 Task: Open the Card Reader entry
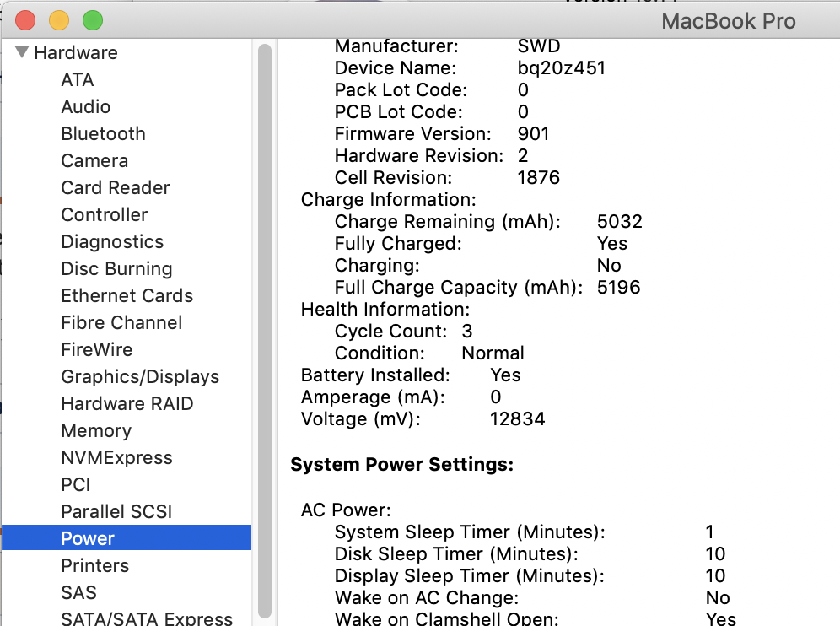[x=116, y=188]
